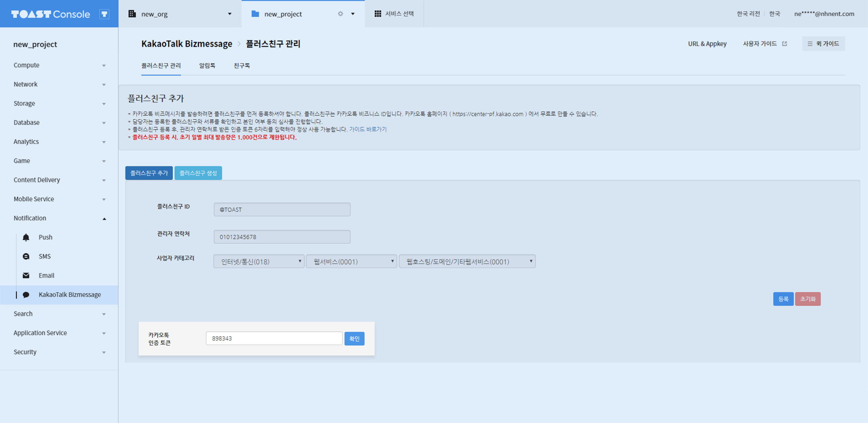This screenshot has height=423, width=868.
Task: Open Email in the sidebar
Action: 46,275
